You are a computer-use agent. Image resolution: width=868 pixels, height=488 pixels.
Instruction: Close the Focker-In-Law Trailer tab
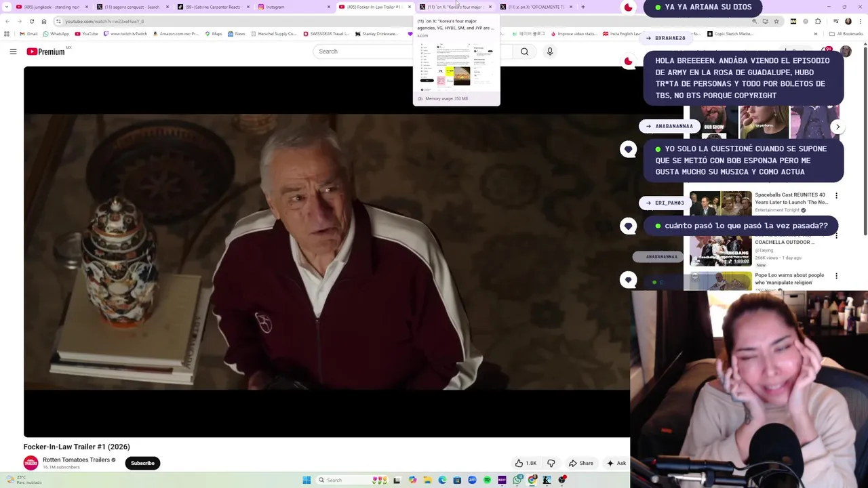coord(409,7)
